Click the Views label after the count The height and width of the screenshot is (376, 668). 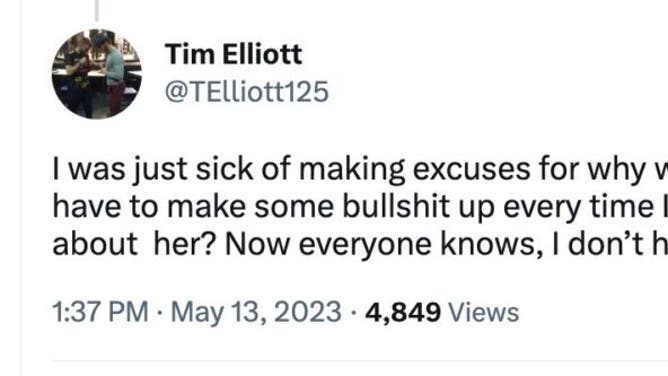pos(484,313)
